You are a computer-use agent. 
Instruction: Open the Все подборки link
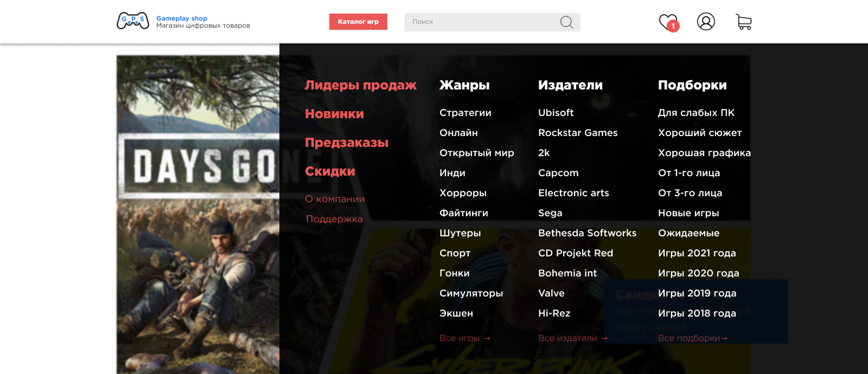tap(693, 338)
